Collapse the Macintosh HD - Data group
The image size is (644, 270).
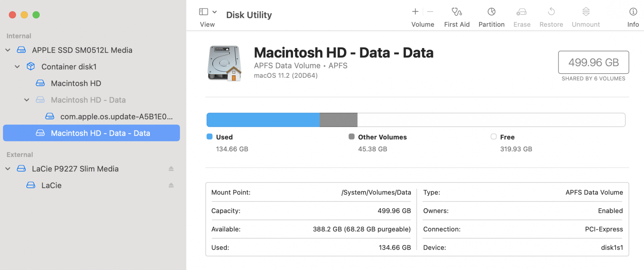coord(27,100)
